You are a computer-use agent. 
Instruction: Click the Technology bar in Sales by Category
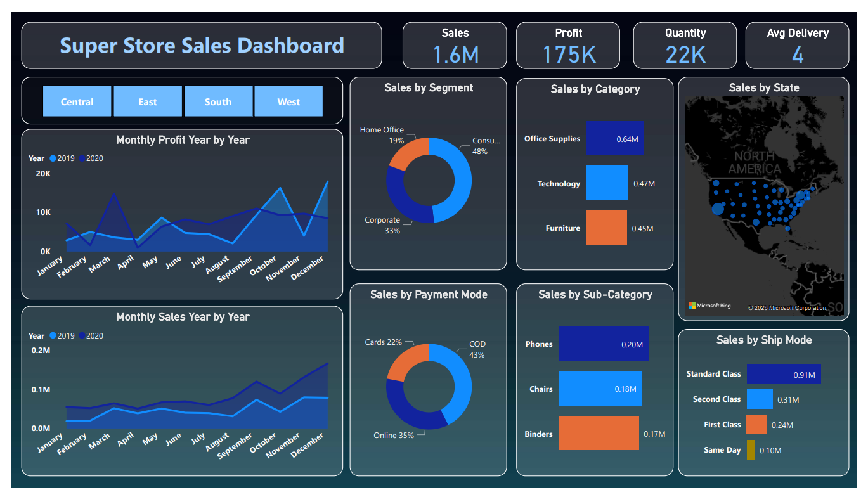(x=607, y=183)
